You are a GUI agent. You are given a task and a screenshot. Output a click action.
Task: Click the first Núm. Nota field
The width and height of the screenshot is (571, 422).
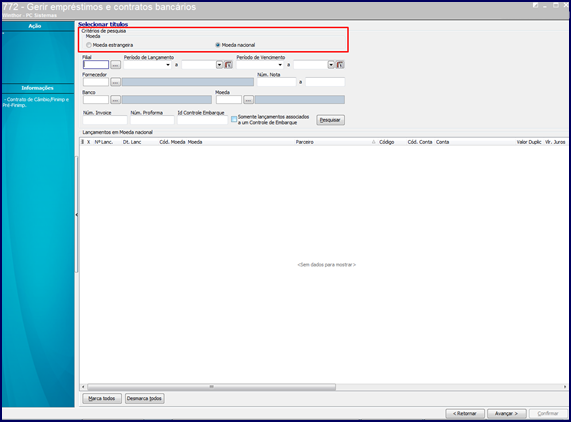277,82
